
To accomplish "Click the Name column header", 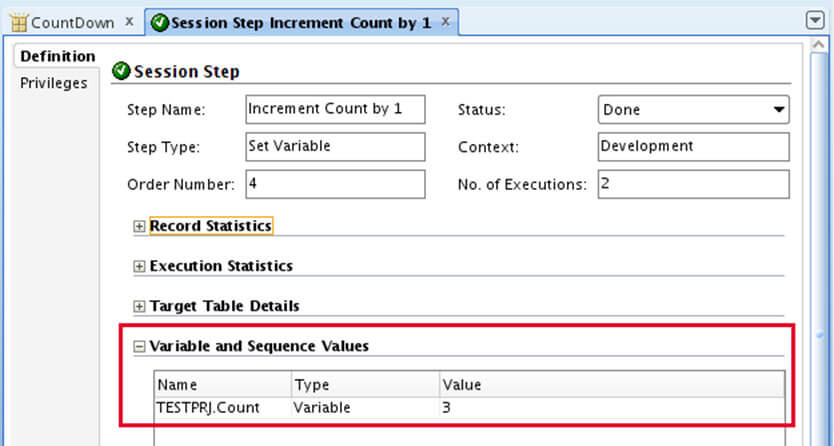I will [x=222, y=385].
